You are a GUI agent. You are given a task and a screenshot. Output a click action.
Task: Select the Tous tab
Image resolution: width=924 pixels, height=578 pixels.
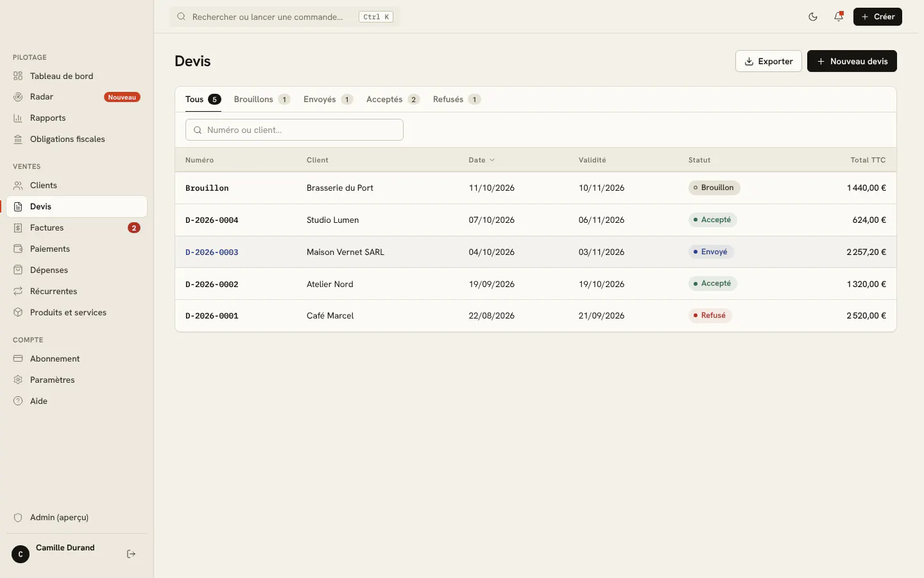203,100
